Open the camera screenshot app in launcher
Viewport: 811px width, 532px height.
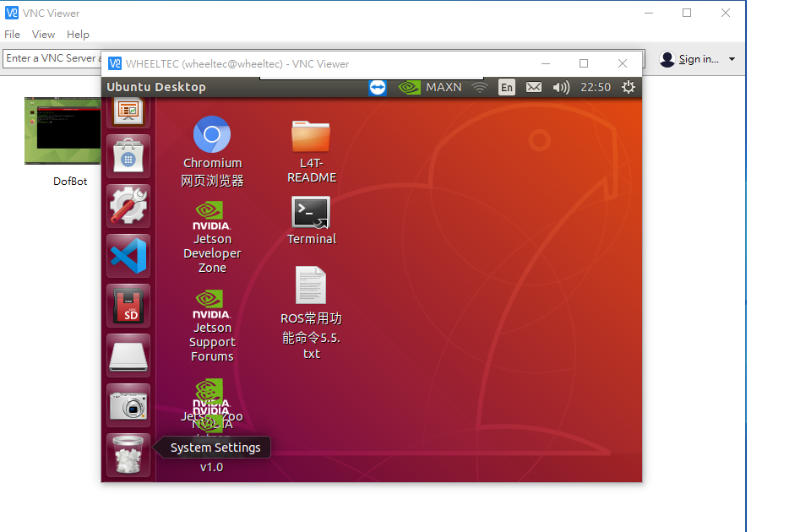tap(128, 405)
